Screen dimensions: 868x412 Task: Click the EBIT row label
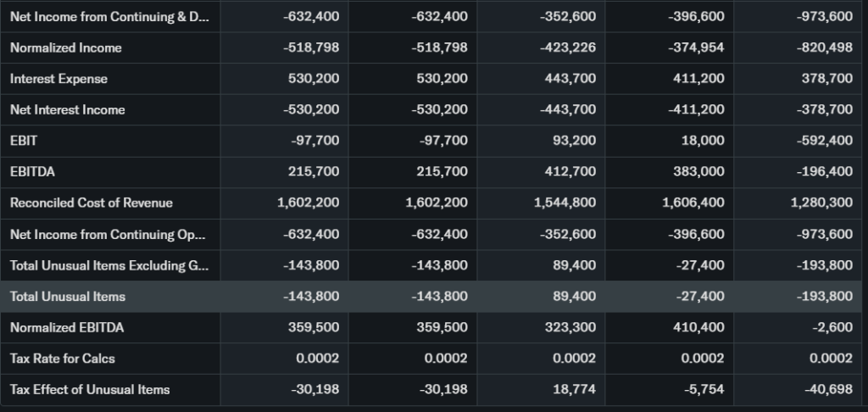pos(24,141)
